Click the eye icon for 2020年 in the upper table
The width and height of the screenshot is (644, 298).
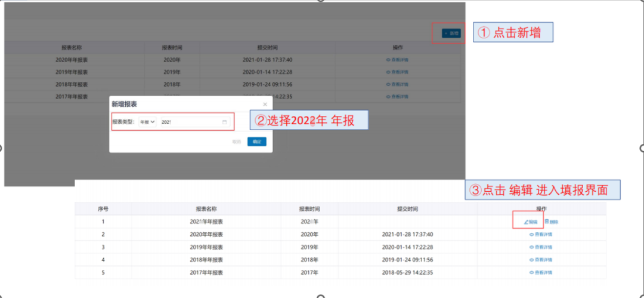coord(388,60)
